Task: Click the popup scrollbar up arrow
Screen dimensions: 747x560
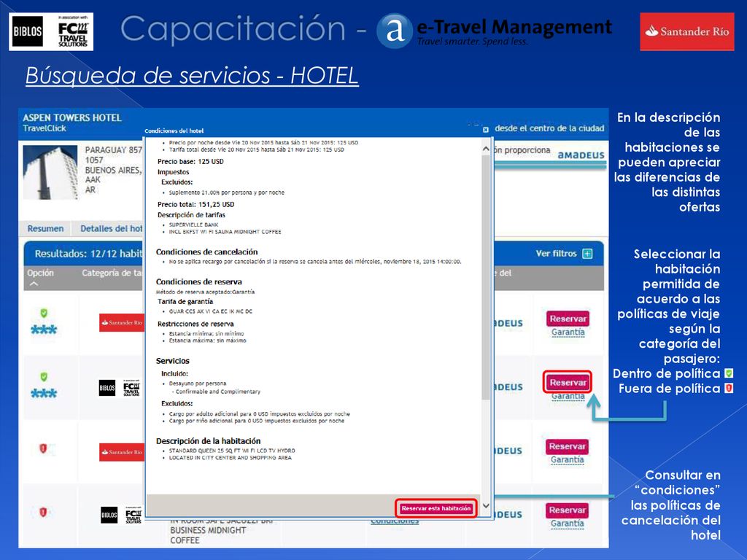Action: coord(486,149)
